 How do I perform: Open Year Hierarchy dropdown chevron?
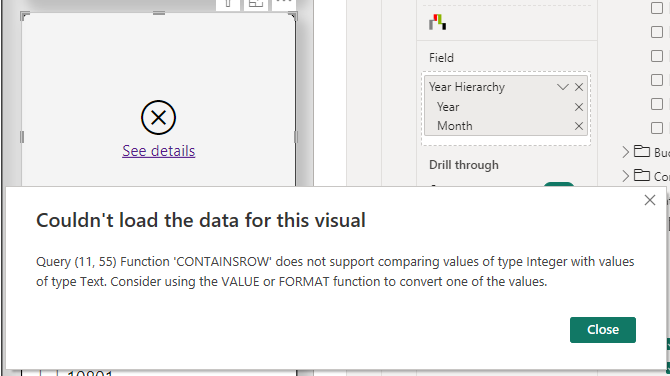pos(563,87)
